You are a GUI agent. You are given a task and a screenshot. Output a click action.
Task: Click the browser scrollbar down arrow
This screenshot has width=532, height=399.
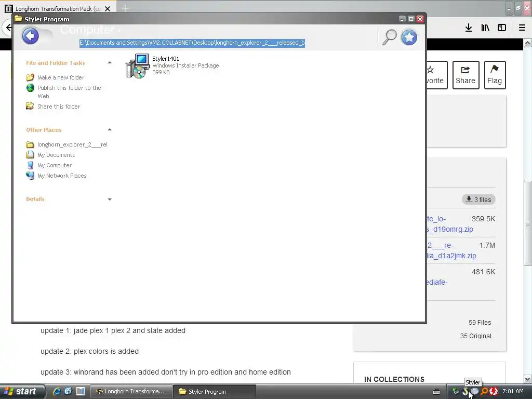(528, 379)
